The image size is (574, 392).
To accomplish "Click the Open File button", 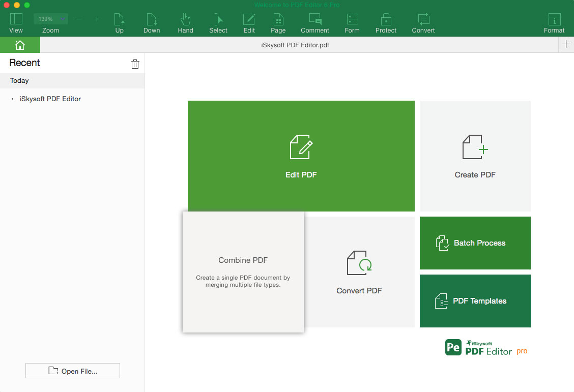I will click(72, 371).
